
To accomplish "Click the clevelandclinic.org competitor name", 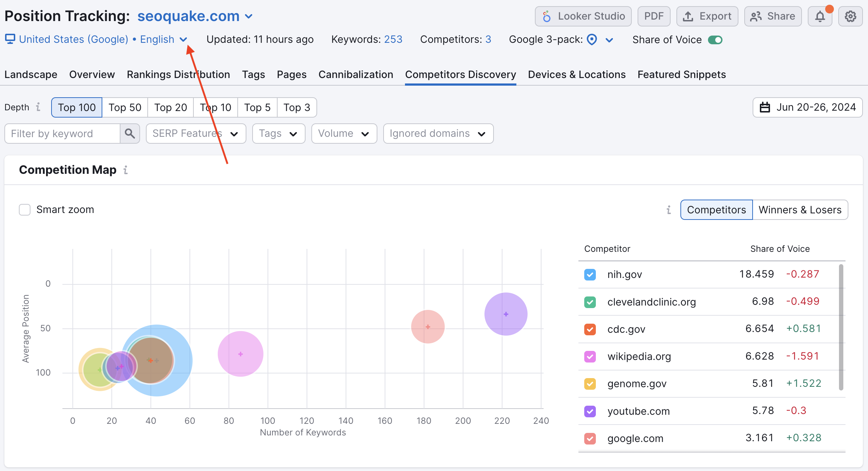I will [x=652, y=302].
